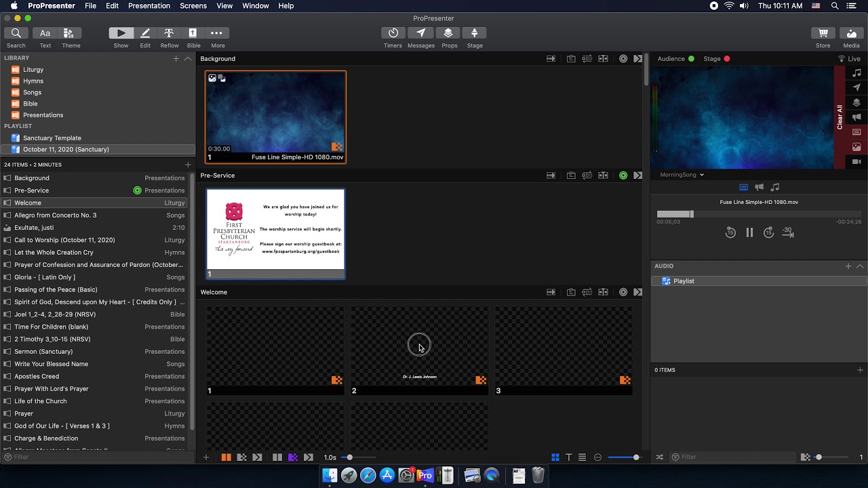Image resolution: width=868 pixels, height=488 pixels.
Task: Select the Sanctuary Template playlist
Action: (x=98, y=138)
